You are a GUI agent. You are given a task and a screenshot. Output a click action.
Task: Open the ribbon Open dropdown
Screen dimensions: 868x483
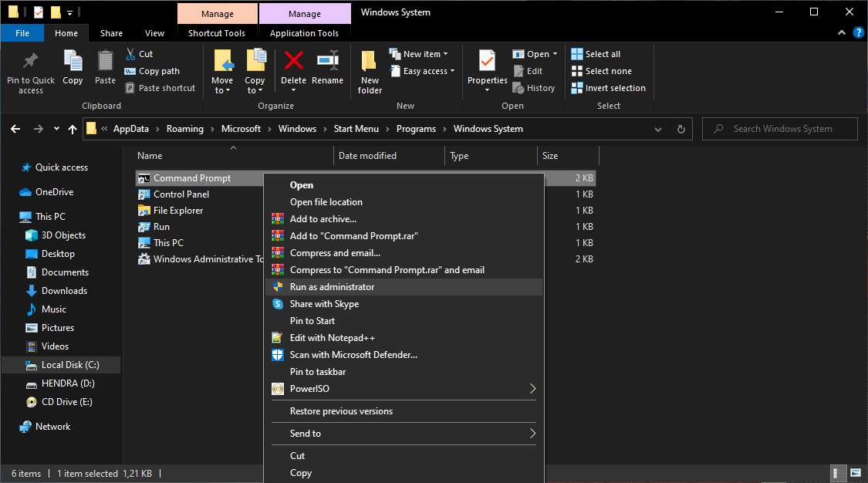(535, 54)
